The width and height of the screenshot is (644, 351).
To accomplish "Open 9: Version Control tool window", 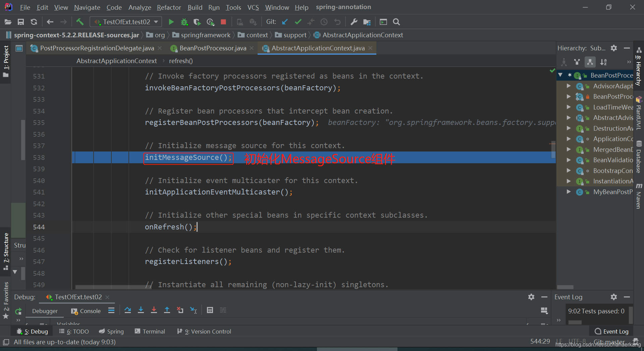I will (204, 332).
